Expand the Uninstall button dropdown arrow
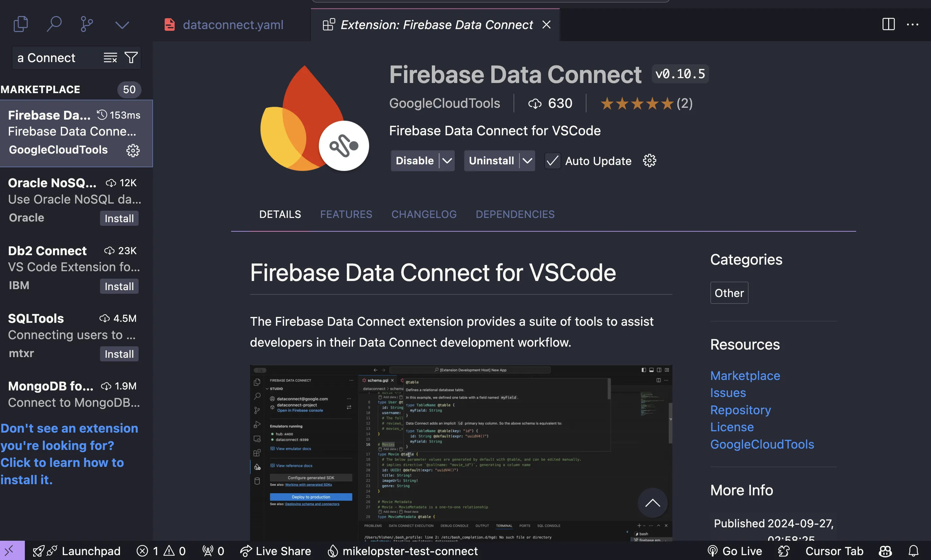The width and height of the screenshot is (931, 560). [x=527, y=161]
